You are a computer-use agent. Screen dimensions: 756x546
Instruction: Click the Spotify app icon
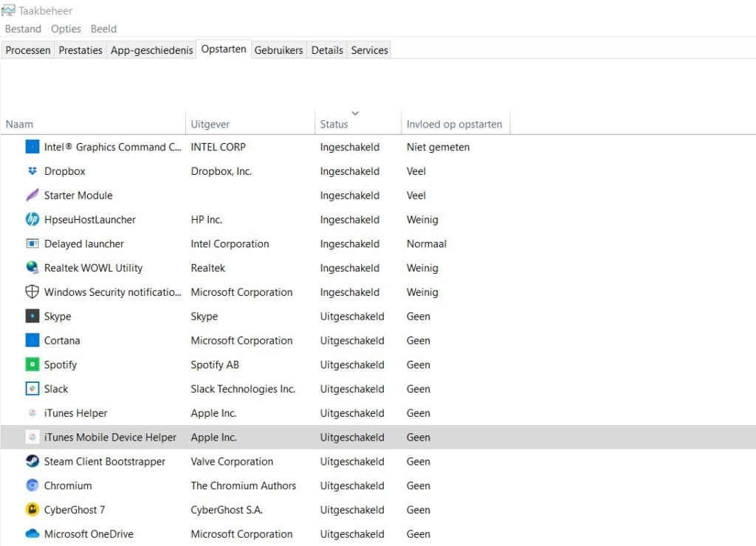tap(32, 364)
